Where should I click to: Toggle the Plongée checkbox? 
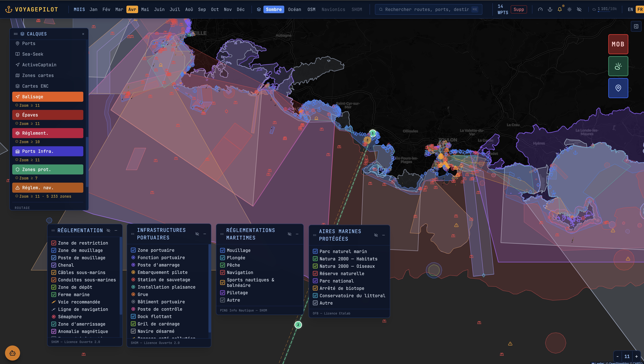tap(223, 258)
